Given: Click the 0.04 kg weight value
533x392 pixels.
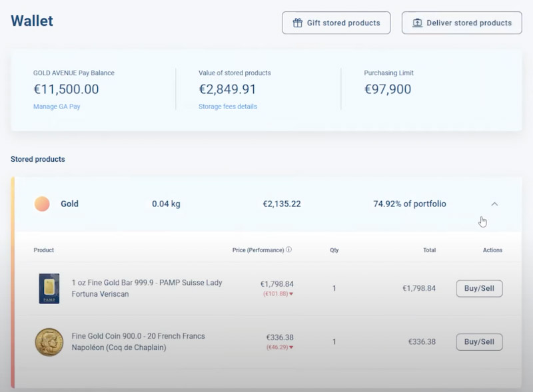Looking at the screenshot, I should coord(166,204).
